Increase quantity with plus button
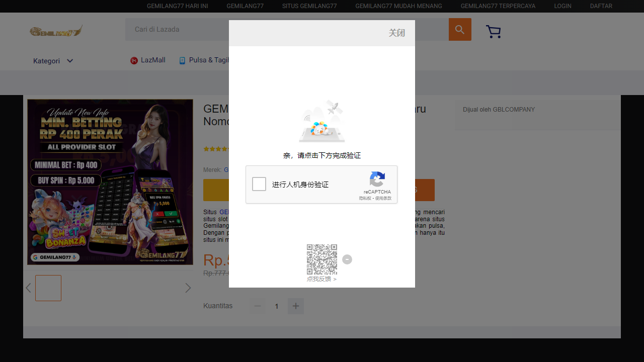This screenshot has width=644, height=362. click(296, 306)
